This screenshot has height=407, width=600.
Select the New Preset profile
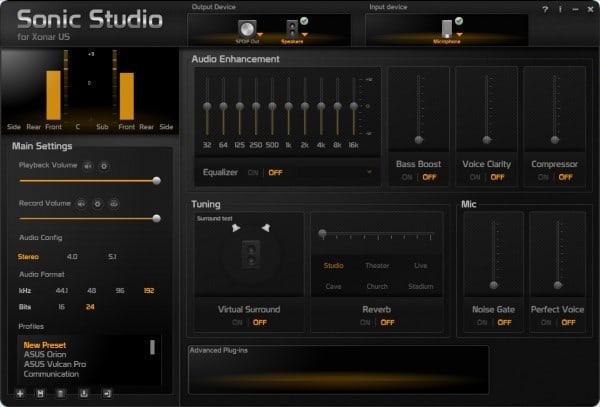[x=45, y=345]
